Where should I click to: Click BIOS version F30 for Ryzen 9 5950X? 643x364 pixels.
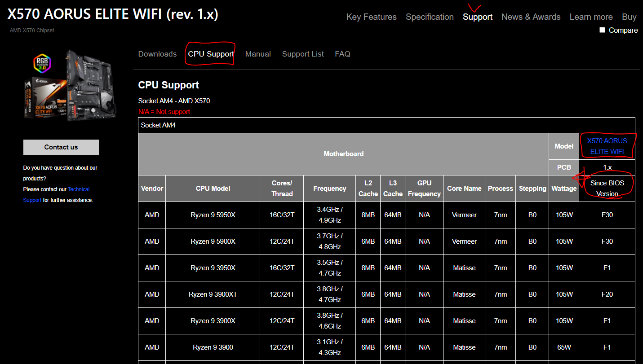(607, 215)
